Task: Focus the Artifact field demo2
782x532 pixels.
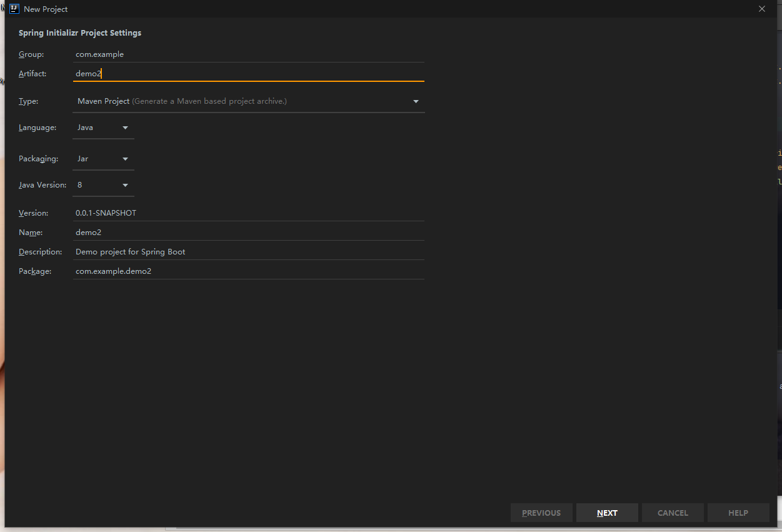Action: pos(249,74)
